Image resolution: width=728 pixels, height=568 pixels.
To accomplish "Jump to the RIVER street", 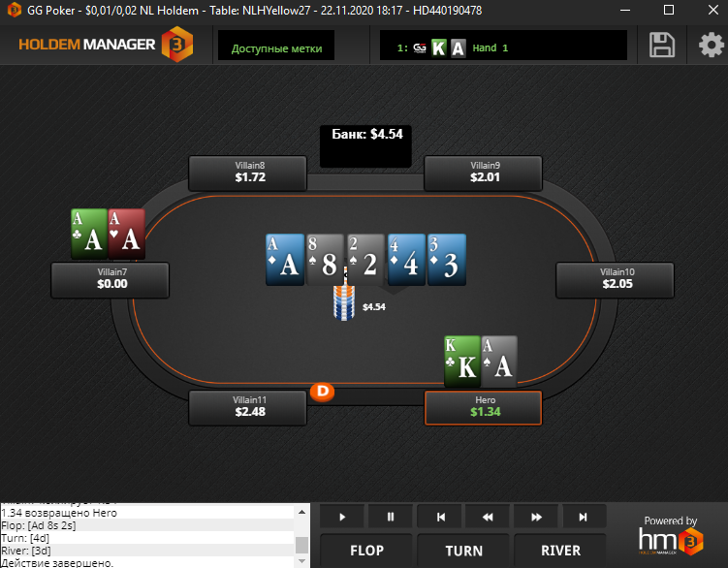I will [x=560, y=551].
